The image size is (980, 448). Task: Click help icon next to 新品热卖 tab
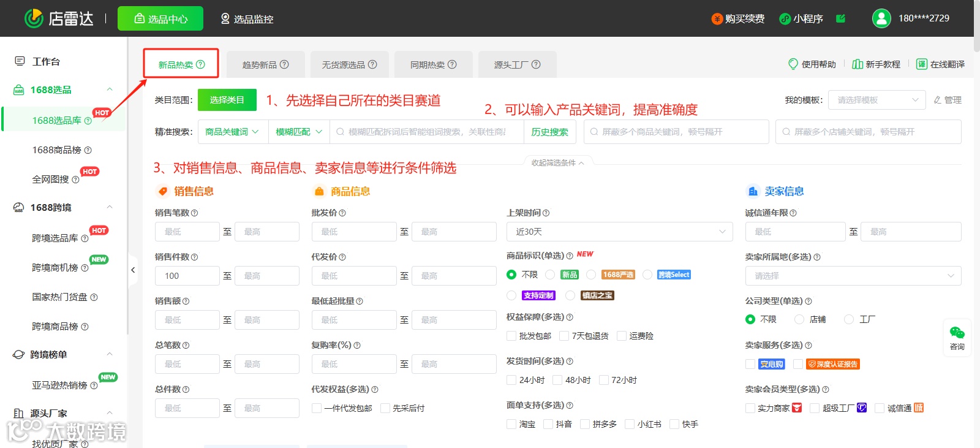point(200,64)
